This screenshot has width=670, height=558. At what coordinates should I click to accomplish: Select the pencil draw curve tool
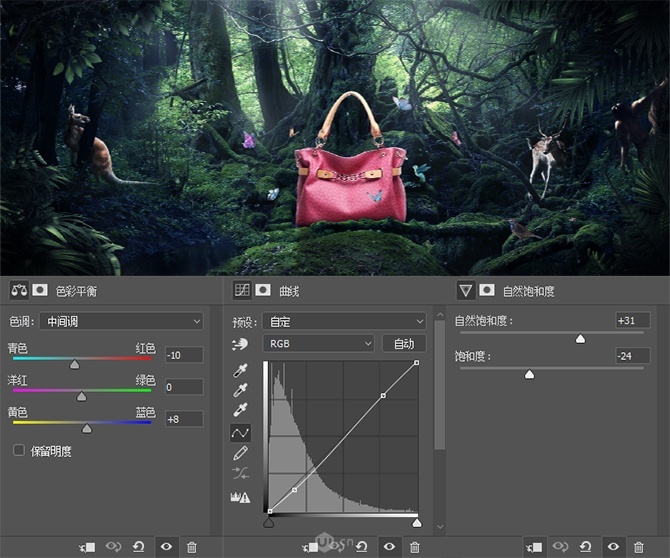click(x=240, y=453)
